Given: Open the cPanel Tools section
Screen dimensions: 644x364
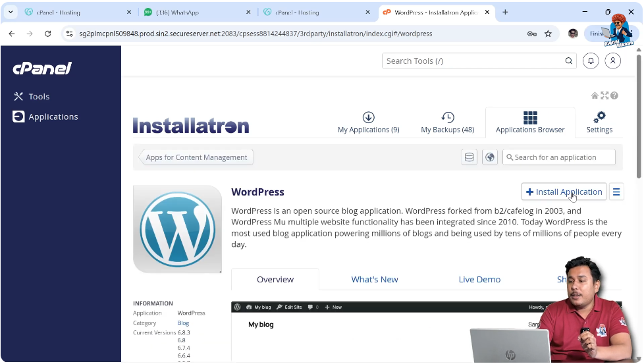Looking at the screenshot, I should [31, 97].
